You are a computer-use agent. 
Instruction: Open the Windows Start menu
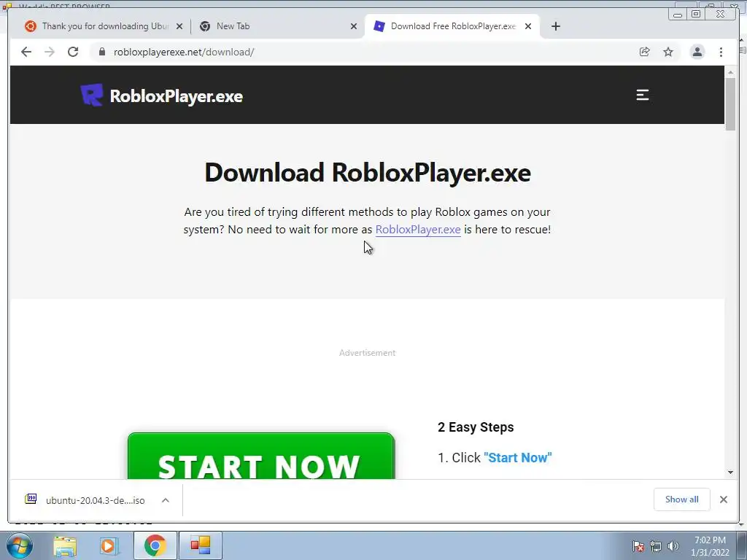coord(20,545)
